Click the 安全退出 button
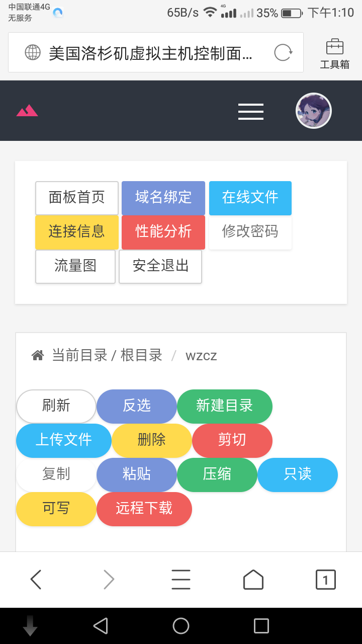The image size is (362, 644). click(160, 266)
